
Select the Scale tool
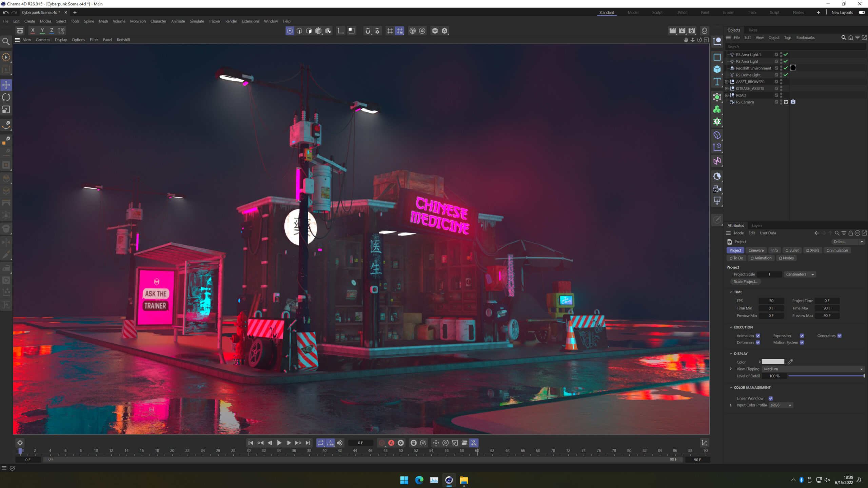pos(6,109)
